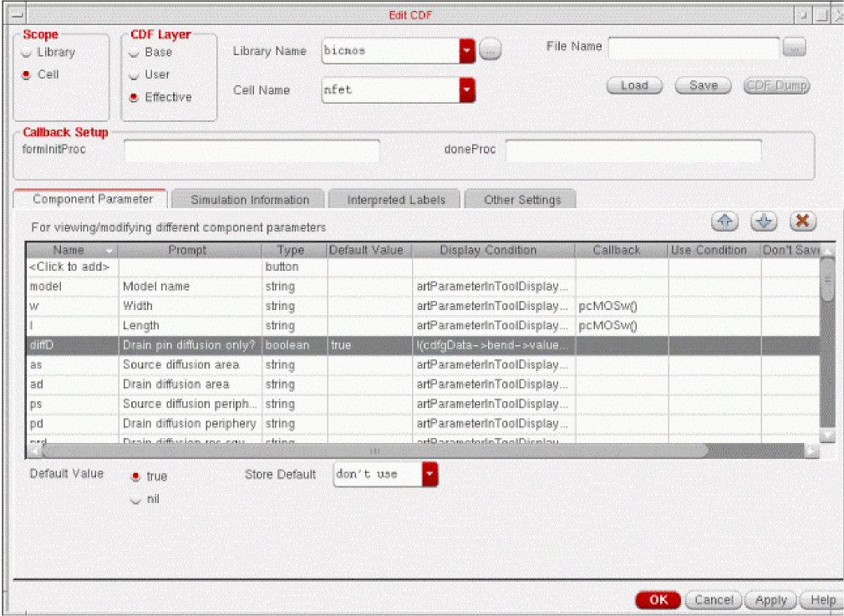Click the browse button next to Library Name
Viewport: 844px width, 616px height.
click(491, 50)
